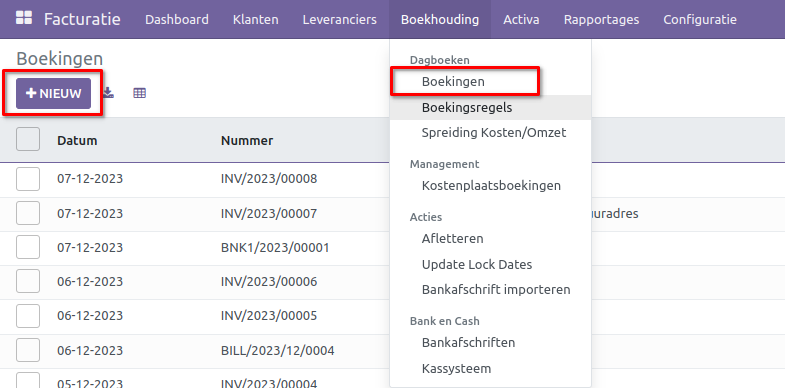Open the Klanten menu

click(256, 20)
